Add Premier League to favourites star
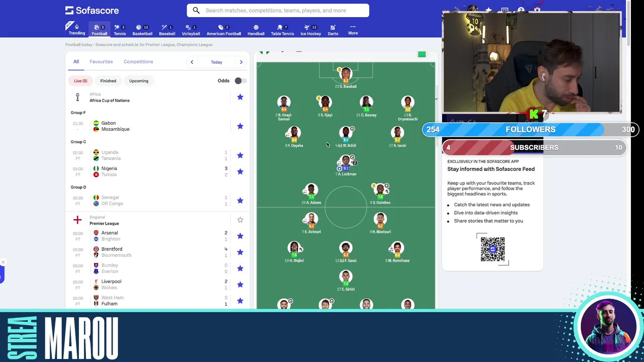The image size is (644, 362). [240, 220]
